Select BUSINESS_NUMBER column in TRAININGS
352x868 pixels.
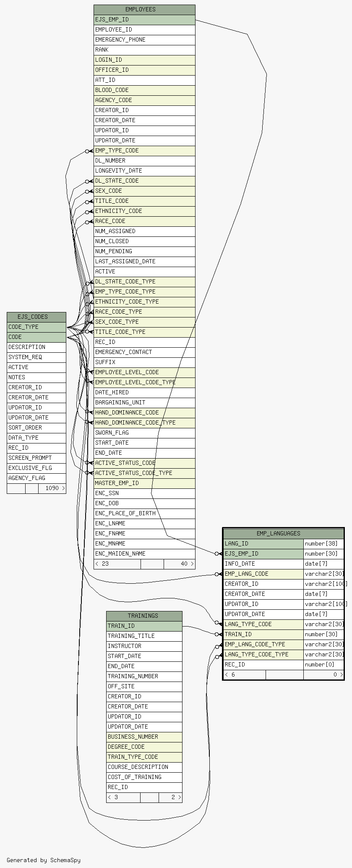144,737
